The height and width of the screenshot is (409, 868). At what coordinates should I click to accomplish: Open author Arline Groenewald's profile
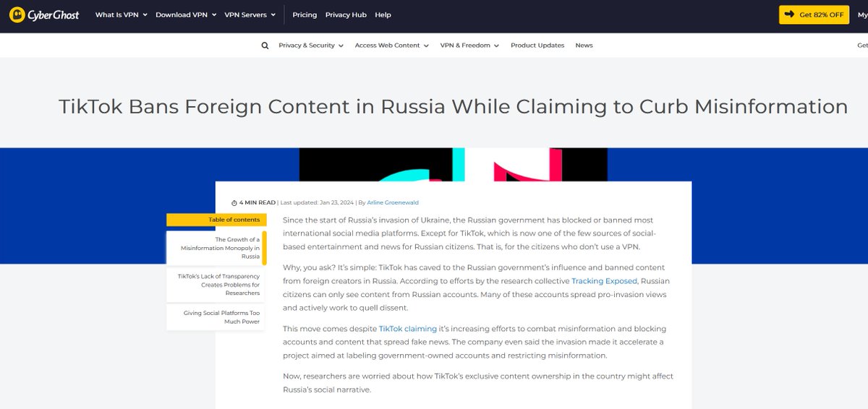click(393, 203)
